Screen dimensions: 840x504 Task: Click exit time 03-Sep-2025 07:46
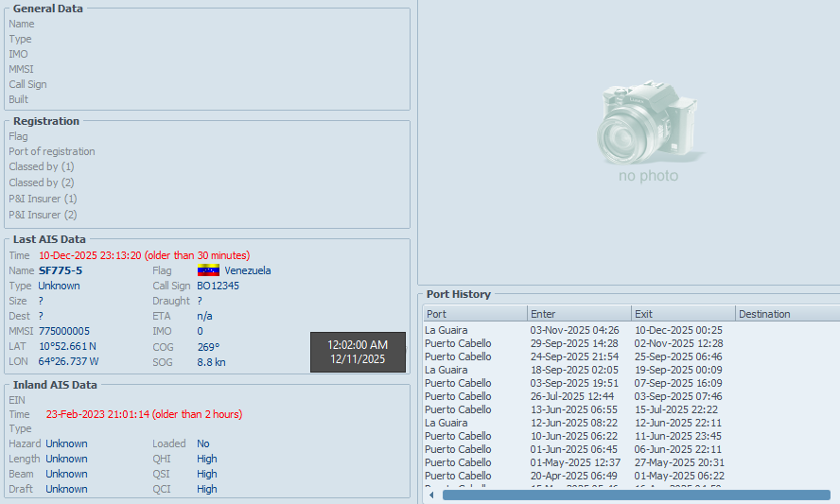coord(678,396)
